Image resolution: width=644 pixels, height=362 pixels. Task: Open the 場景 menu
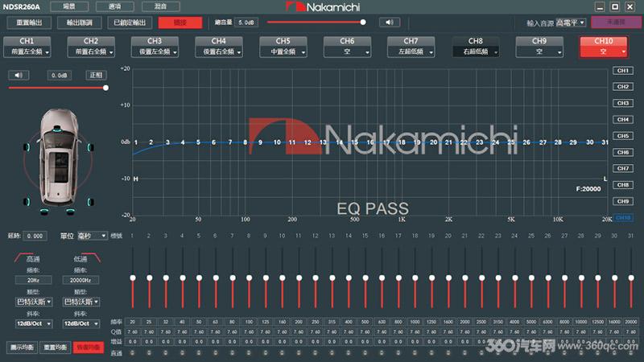[69, 6]
